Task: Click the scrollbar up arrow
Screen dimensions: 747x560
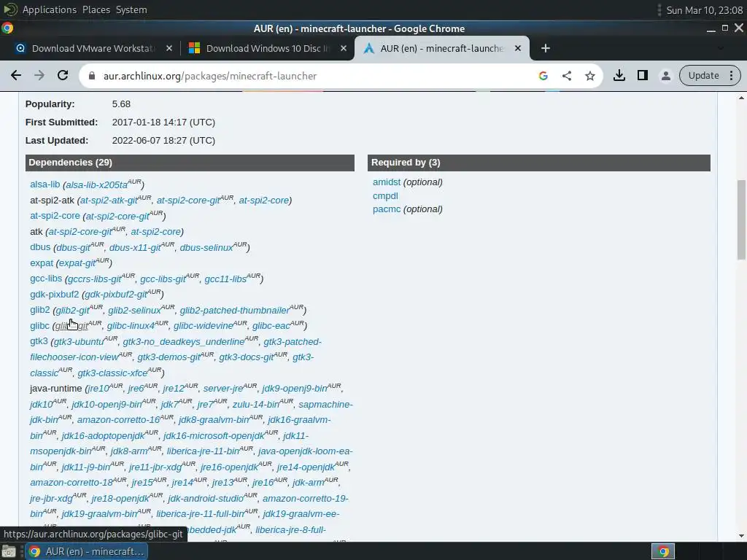Action: pos(741,98)
